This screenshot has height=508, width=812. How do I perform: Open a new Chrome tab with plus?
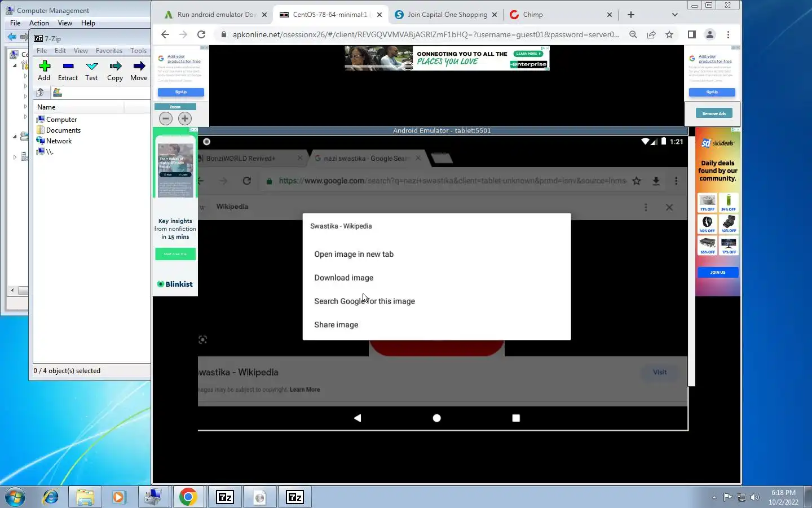click(631, 15)
